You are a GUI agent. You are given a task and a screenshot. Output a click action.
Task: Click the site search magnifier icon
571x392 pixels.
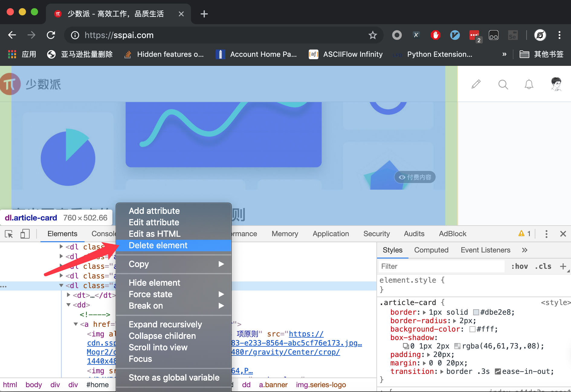(x=503, y=84)
